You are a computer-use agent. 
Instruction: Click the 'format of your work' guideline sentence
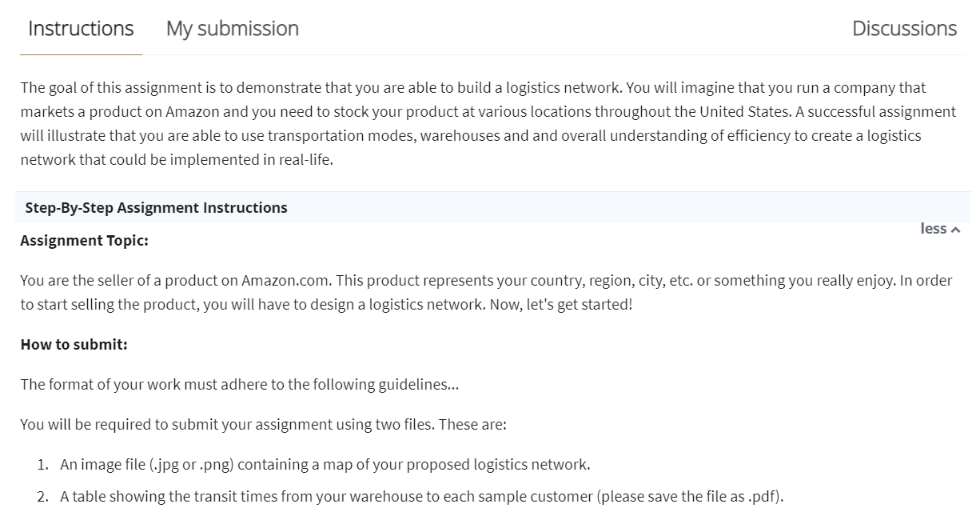(240, 385)
